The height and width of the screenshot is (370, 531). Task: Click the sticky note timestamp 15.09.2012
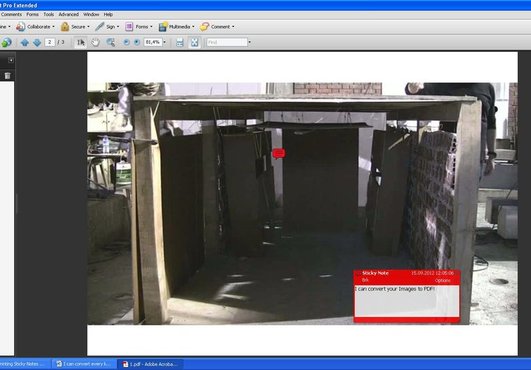tap(432, 273)
